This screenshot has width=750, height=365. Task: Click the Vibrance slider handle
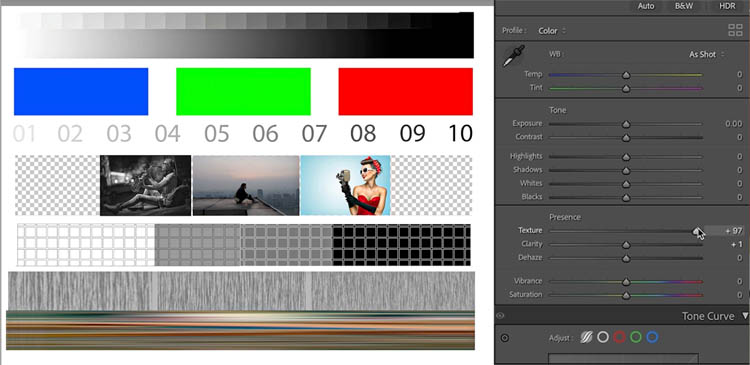tap(626, 282)
